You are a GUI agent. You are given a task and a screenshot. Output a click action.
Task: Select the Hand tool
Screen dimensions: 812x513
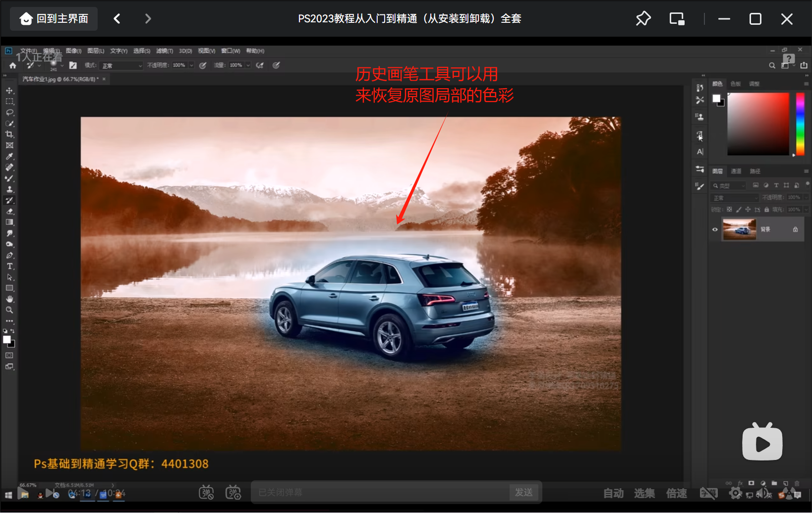[x=9, y=299]
